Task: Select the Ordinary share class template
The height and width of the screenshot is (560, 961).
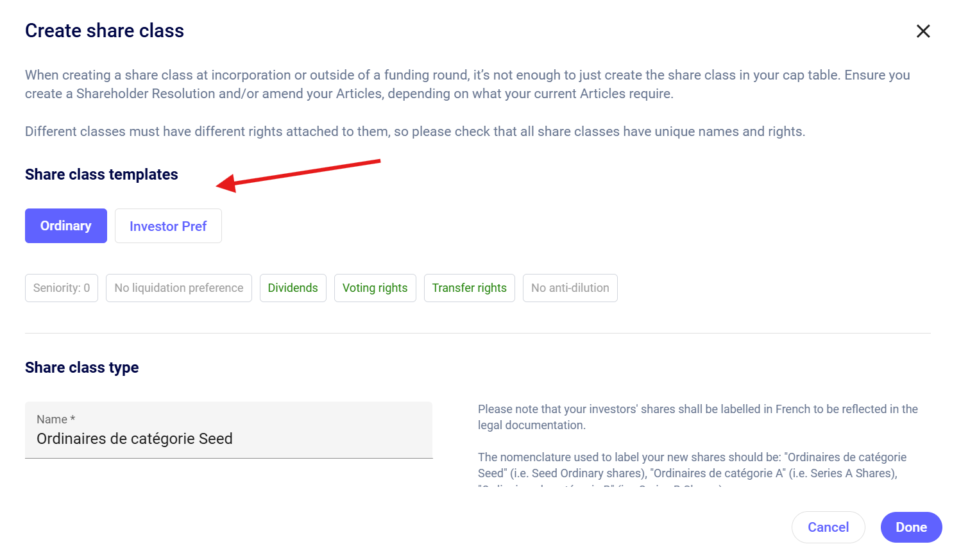Action: (66, 226)
